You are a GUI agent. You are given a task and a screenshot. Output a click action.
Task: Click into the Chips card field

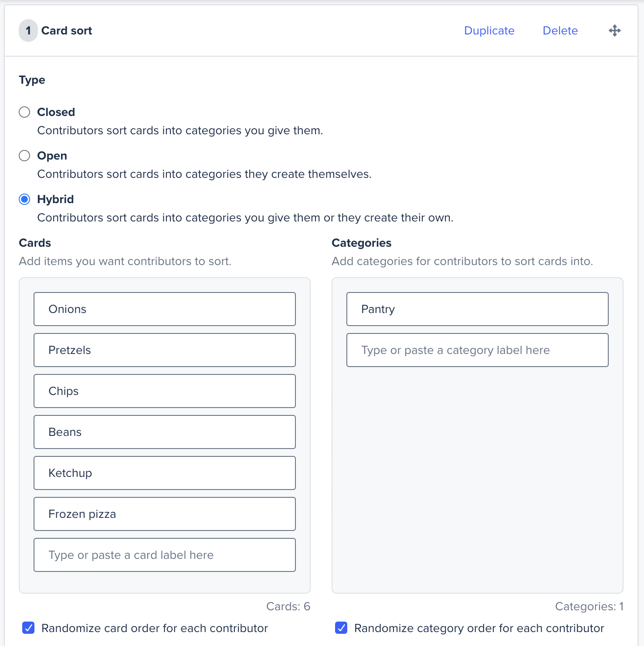coord(165,391)
